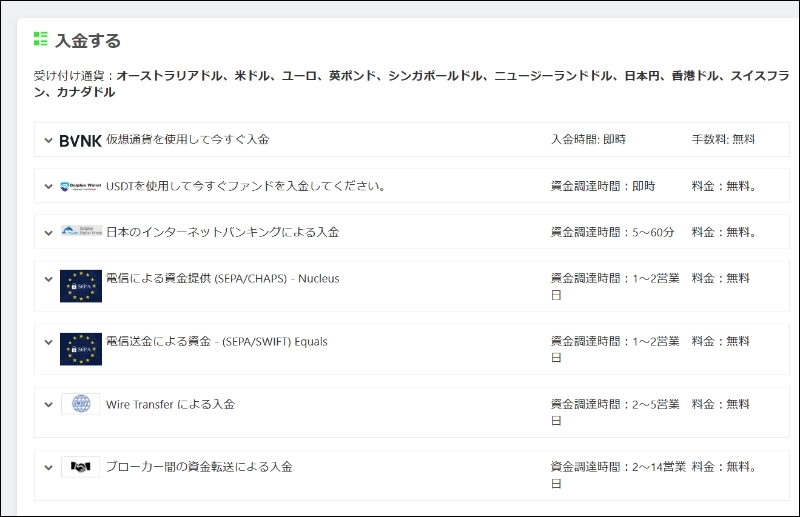Expand the Japanese internet banking row chevron
Image resolution: width=800 pixels, height=517 pixels.
pos(48,232)
